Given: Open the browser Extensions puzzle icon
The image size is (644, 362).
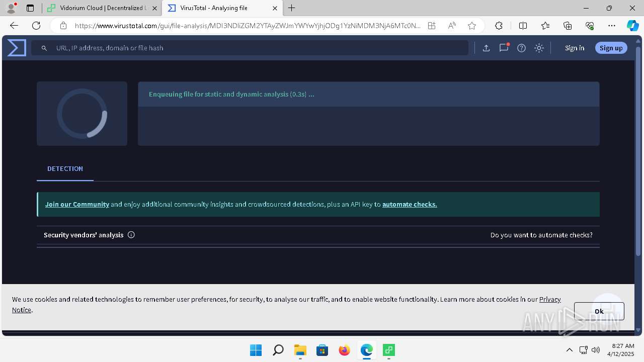Looking at the screenshot, I should 499,26.
